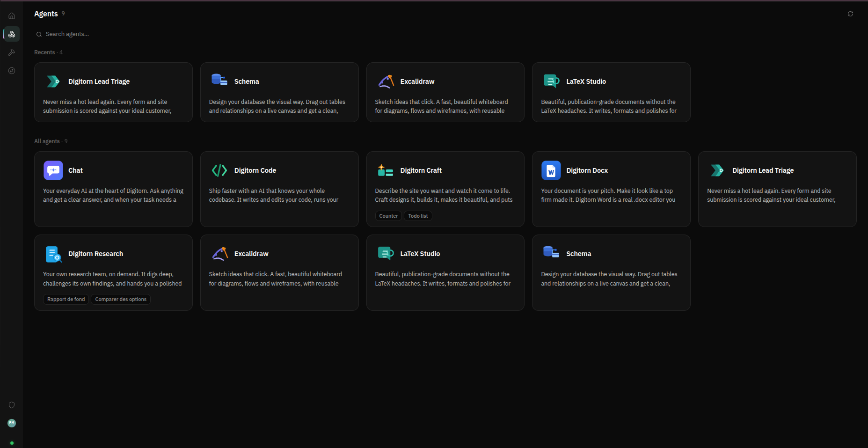This screenshot has width=868, height=448.
Task: Click the Digitorn Code brackets icon
Action: [219, 170]
